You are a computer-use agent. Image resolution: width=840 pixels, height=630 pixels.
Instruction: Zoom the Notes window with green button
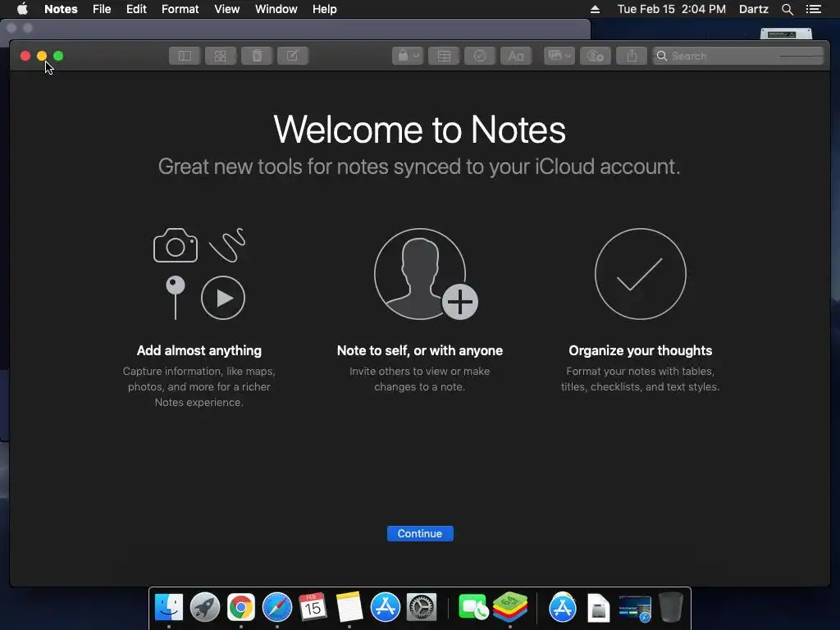pos(58,56)
